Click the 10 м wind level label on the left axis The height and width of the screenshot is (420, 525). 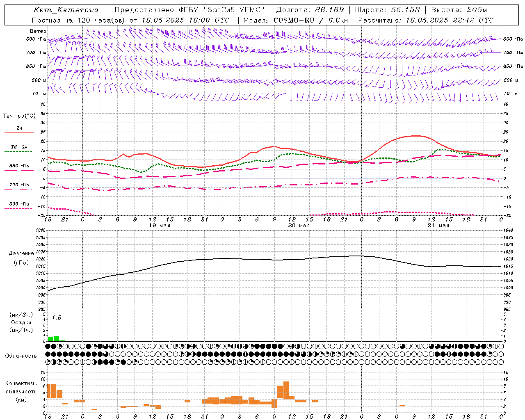tap(39, 94)
